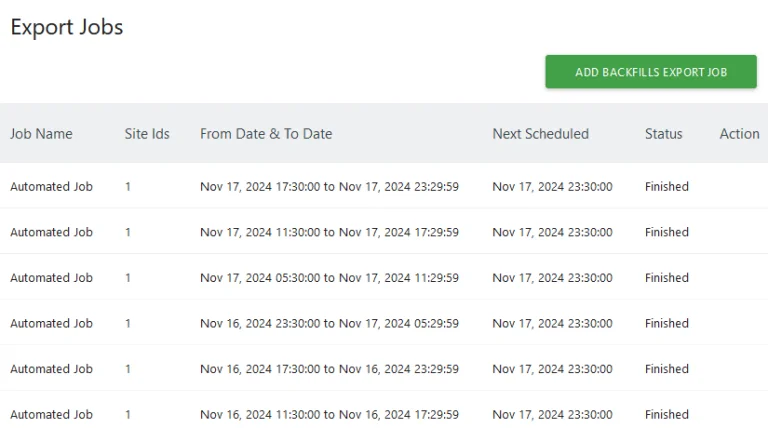The image size is (768, 428).
Task: Select the job starting Nov 16, 2024 23:30:00
Action: (x=384, y=323)
